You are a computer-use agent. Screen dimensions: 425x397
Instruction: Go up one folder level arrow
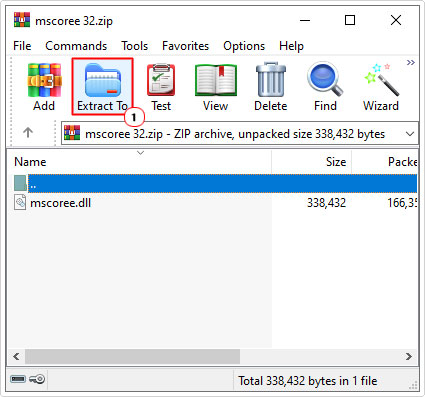pyautogui.click(x=28, y=133)
